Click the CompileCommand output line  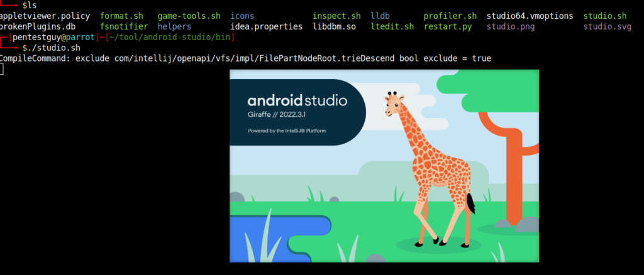click(x=246, y=58)
